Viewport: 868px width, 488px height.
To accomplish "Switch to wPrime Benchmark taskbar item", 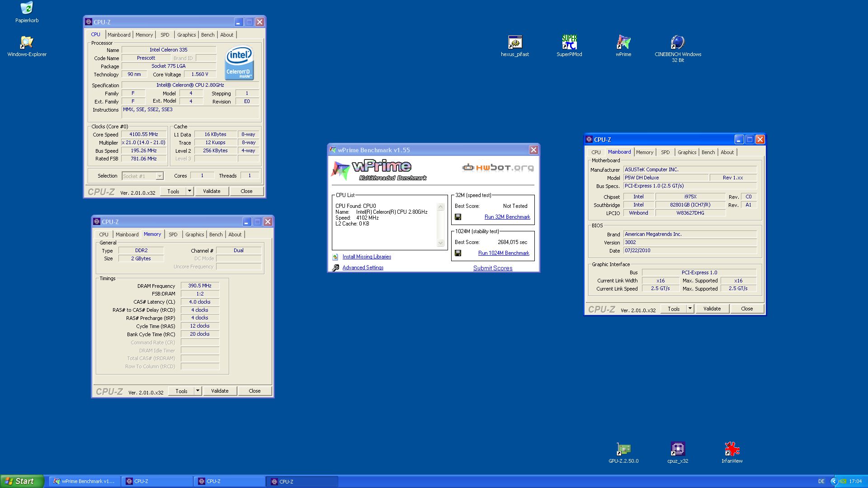I will pos(85,481).
